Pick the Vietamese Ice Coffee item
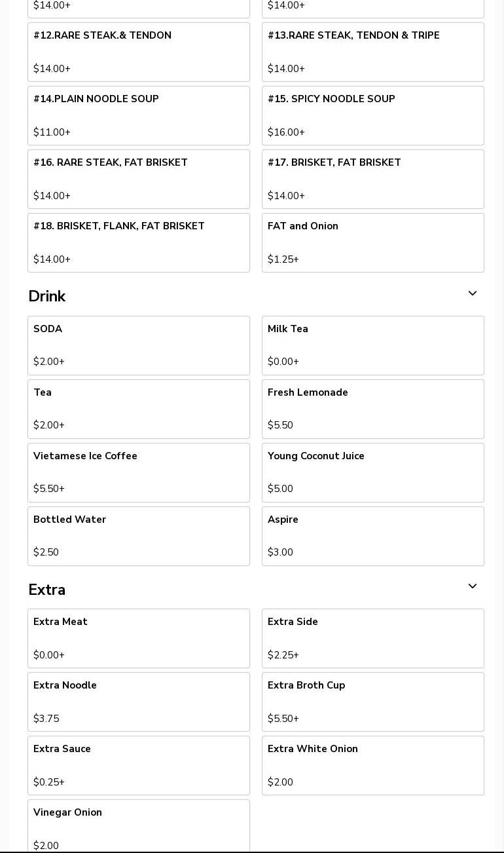 tap(139, 472)
